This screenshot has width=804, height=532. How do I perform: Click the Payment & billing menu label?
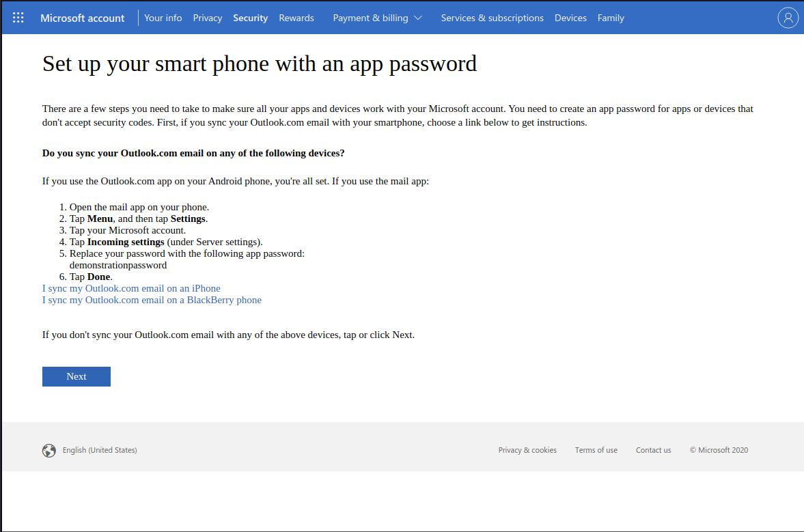pyautogui.click(x=371, y=18)
